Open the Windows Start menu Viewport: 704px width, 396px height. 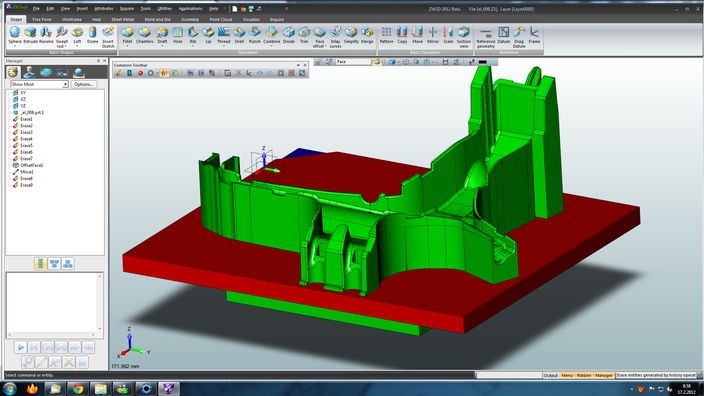click(x=10, y=388)
